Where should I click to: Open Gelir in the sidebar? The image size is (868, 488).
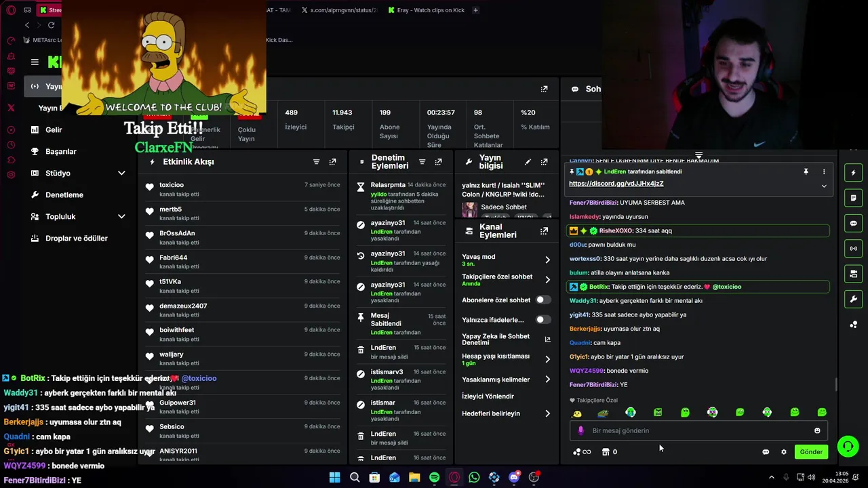(x=54, y=129)
